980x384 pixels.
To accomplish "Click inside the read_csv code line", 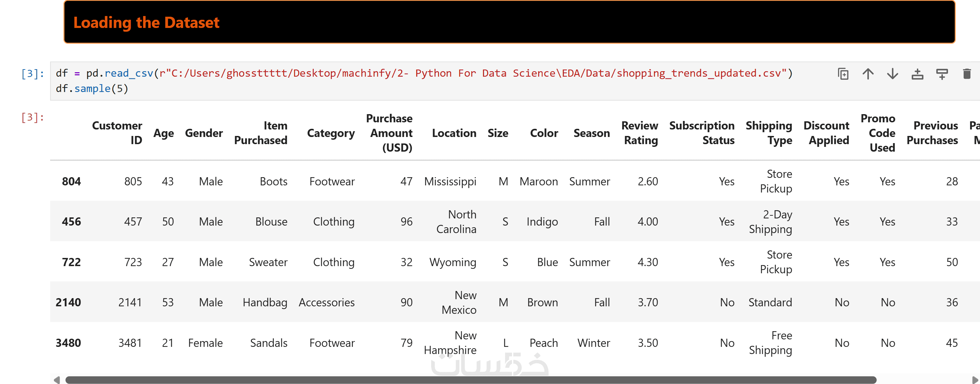I will coord(419,73).
